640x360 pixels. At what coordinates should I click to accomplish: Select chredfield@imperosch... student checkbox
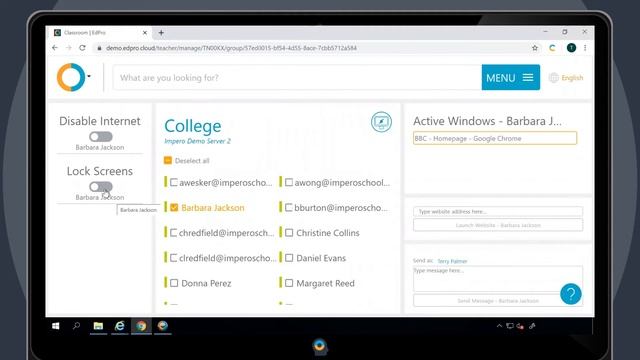click(173, 233)
